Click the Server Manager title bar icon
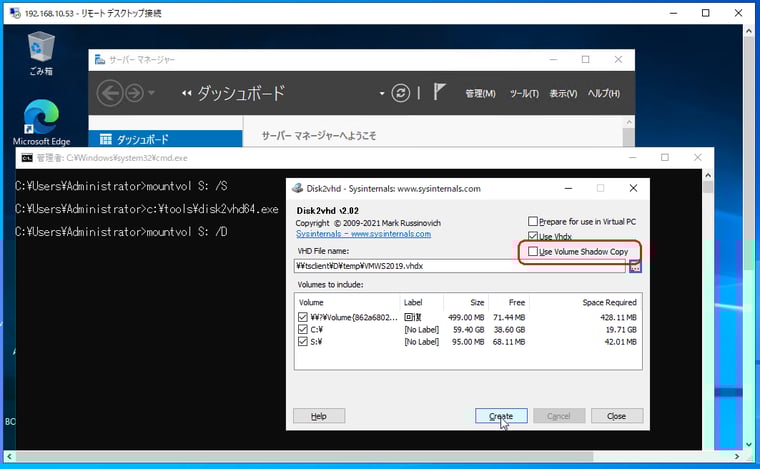 click(100, 60)
